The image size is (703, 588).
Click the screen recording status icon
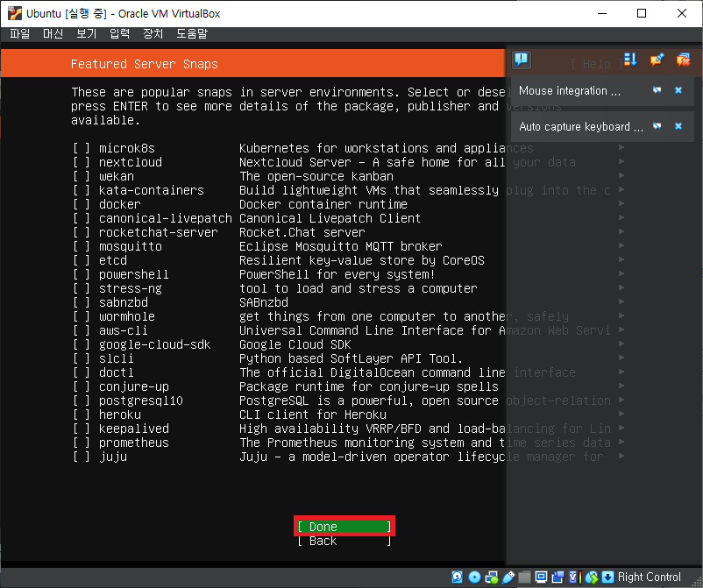point(557,577)
